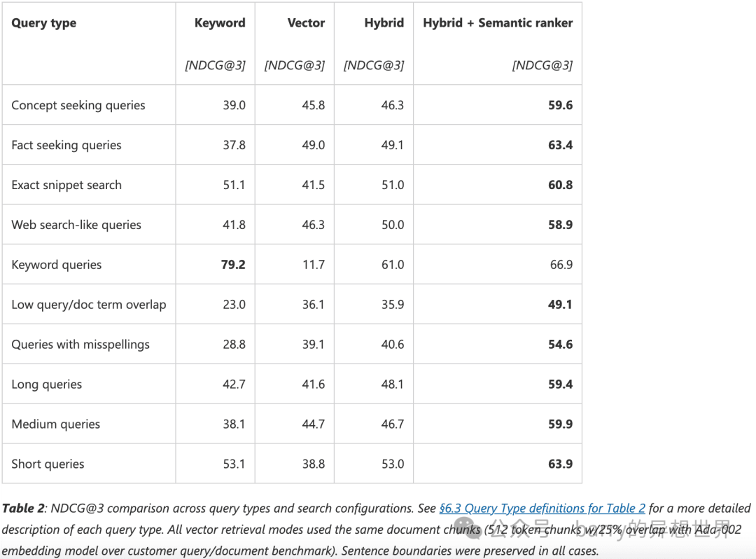Select the Query type header cell

click(x=44, y=23)
